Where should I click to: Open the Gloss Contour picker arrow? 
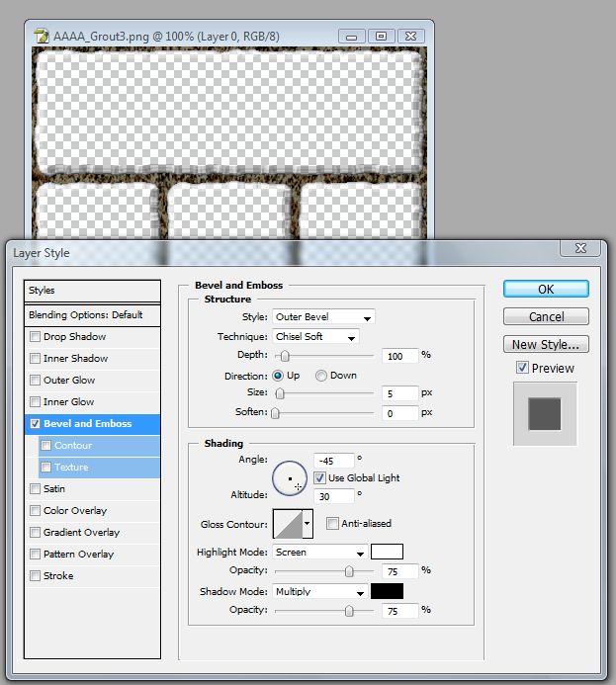[x=308, y=523]
